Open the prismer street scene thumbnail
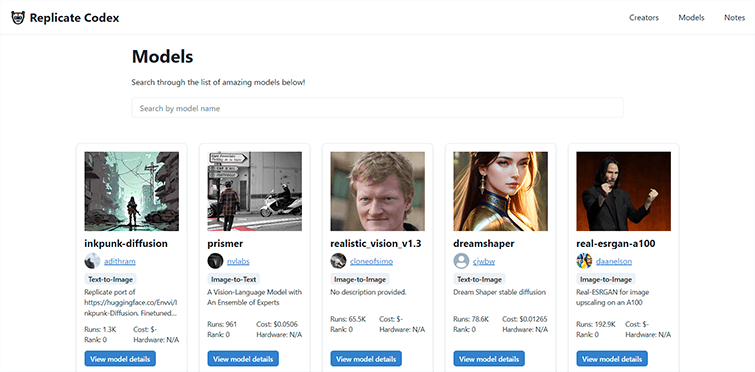This screenshot has width=755, height=372. click(x=255, y=192)
